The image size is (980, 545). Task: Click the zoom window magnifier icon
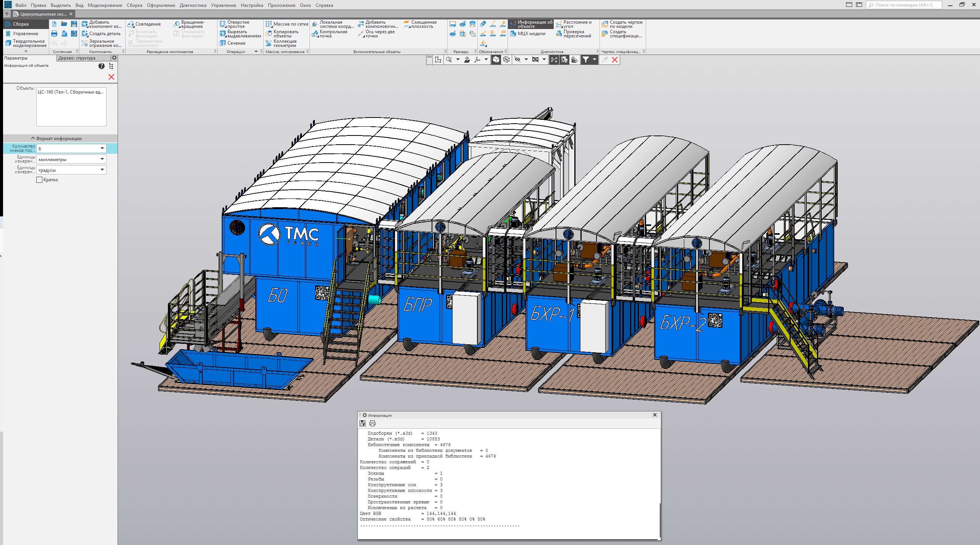[x=449, y=60]
